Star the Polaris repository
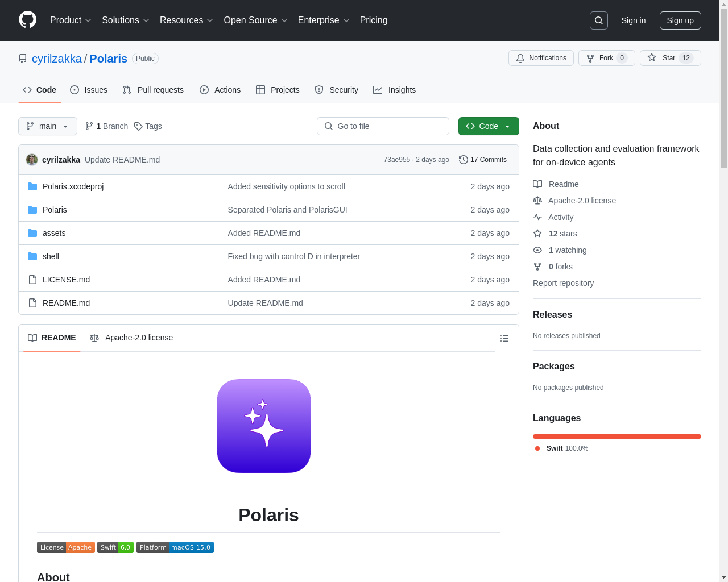The image size is (728, 582). (x=670, y=58)
